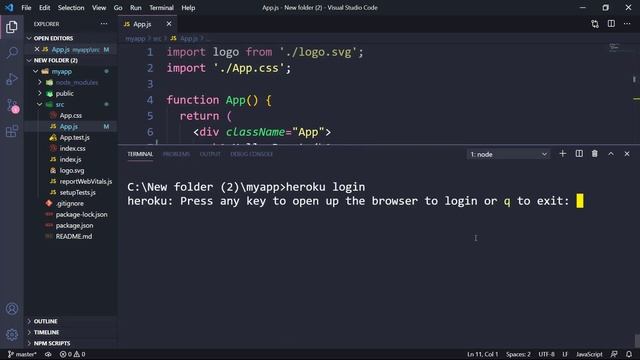Open setupTests.js in the file tree
This screenshot has height=360, width=640.
coord(78,193)
